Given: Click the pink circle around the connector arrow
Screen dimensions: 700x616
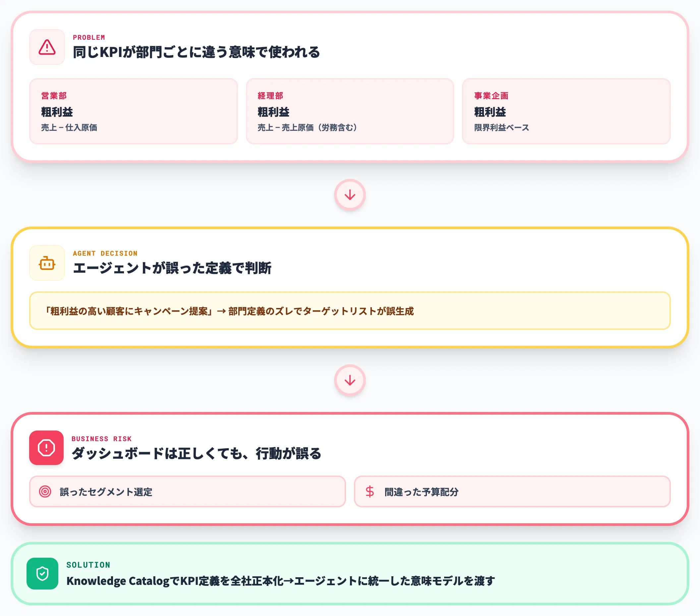Looking at the screenshot, I should (x=350, y=195).
